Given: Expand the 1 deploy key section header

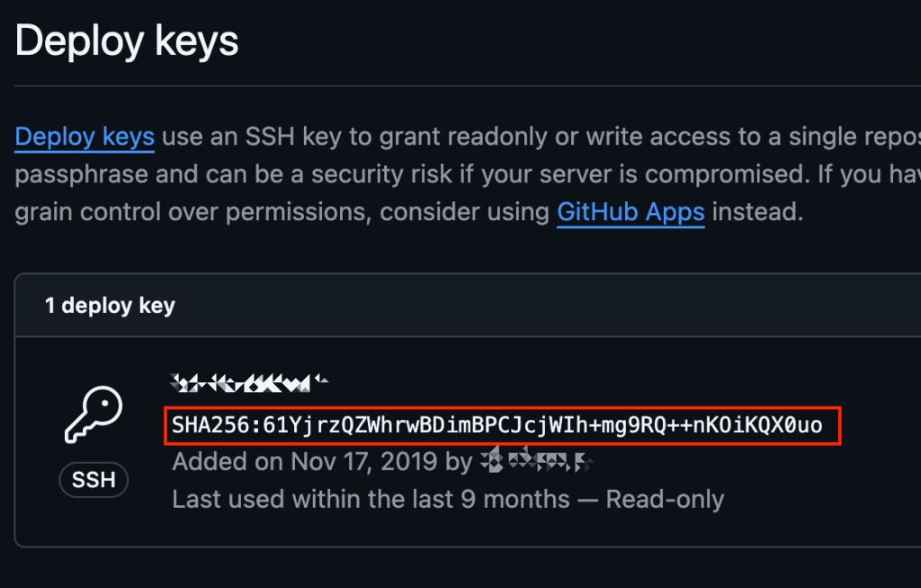Looking at the screenshot, I should pos(109,305).
